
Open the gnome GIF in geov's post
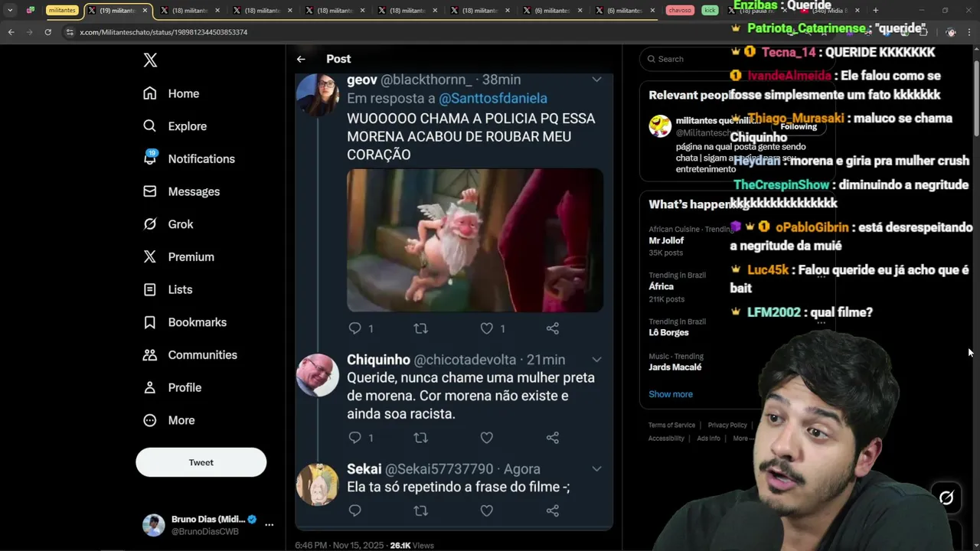475,240
